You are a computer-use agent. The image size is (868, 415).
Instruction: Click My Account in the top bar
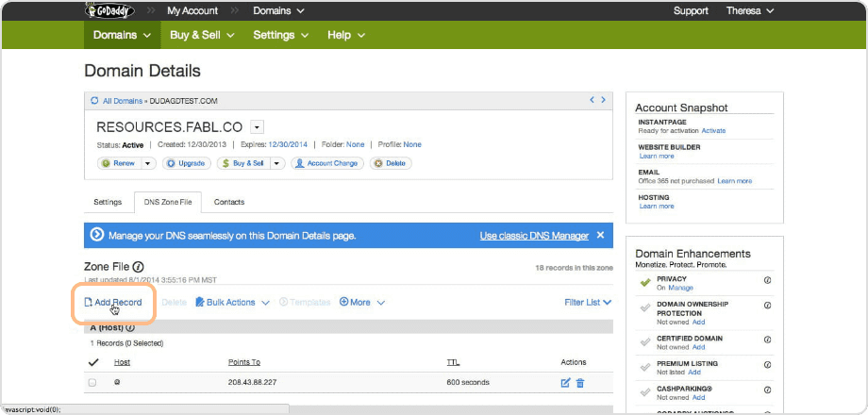(x=192, y=10)
